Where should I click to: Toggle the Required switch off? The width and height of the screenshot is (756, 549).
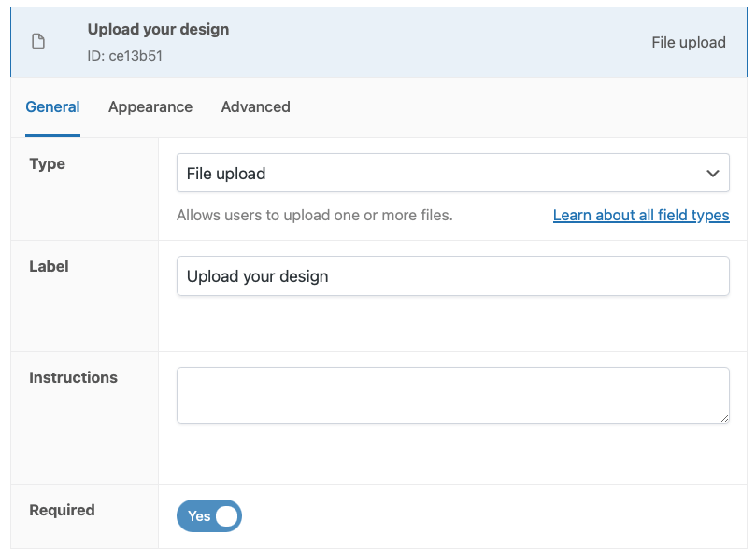(x=209, y=516)
